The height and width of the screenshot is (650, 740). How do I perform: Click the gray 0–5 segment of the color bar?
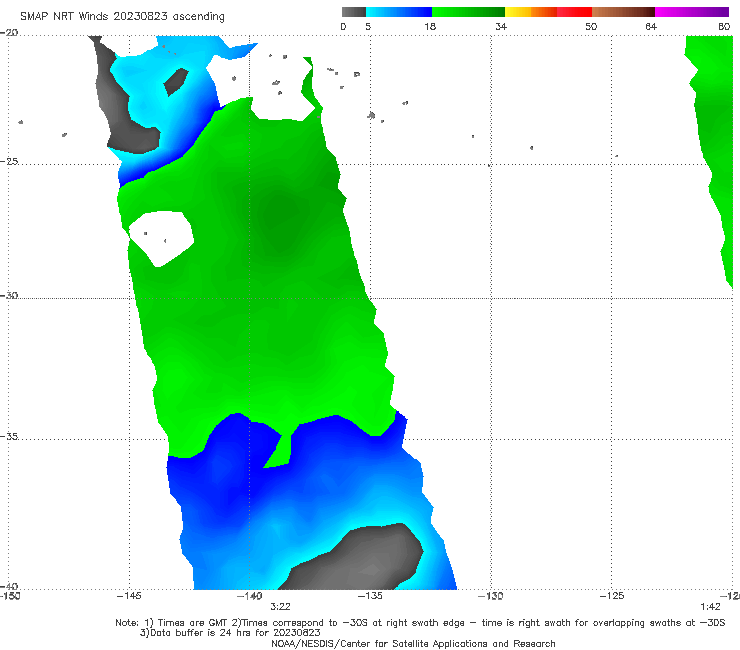click(x=354, y=12)
